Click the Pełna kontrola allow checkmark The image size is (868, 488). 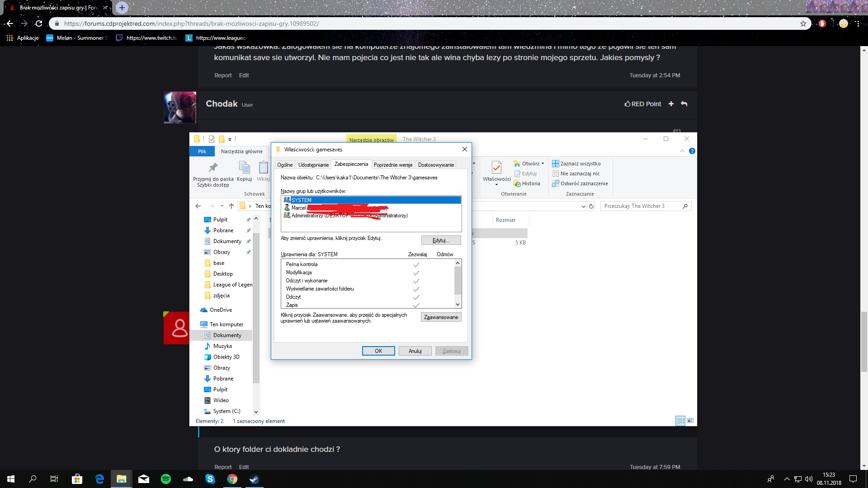[x=416, y=265]
